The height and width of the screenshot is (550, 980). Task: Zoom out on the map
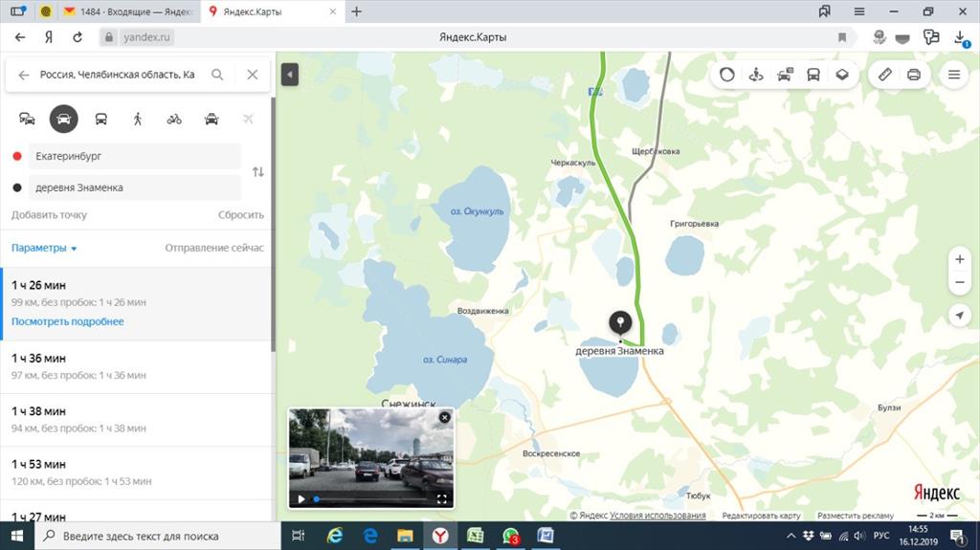click(959, 282)
